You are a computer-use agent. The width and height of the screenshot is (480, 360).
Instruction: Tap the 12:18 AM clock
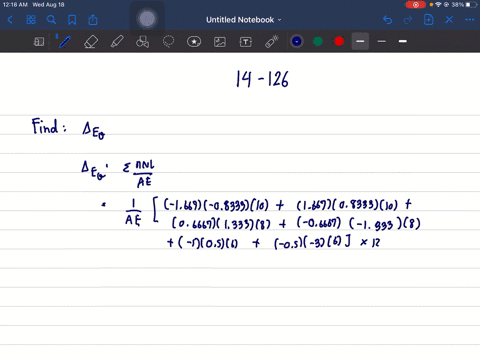(15, 5)
